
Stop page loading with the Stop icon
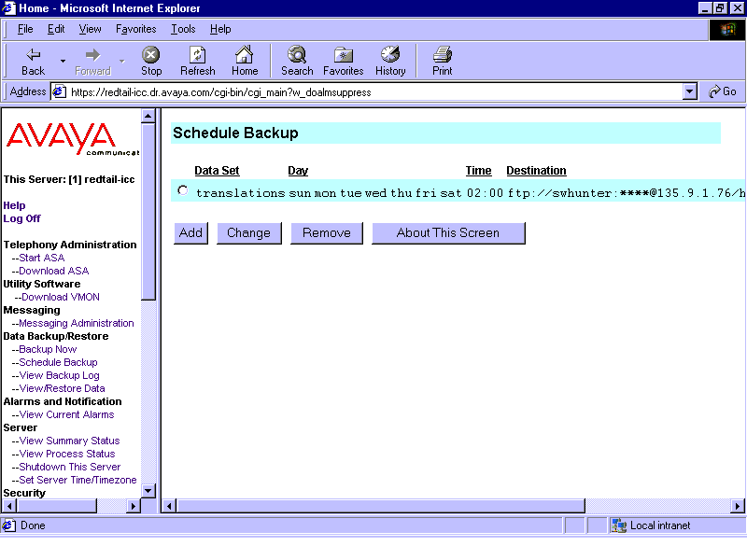[151, 55]
